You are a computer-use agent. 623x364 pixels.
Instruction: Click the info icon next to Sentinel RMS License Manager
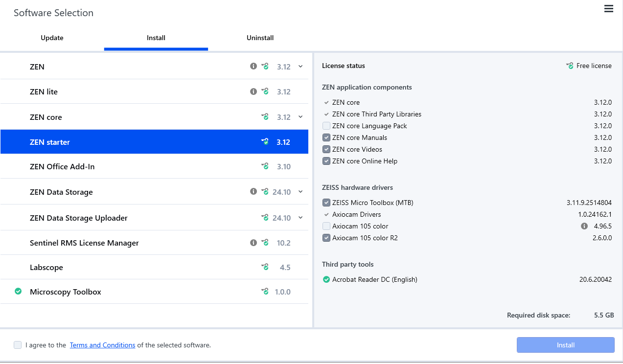click(254, 242)
